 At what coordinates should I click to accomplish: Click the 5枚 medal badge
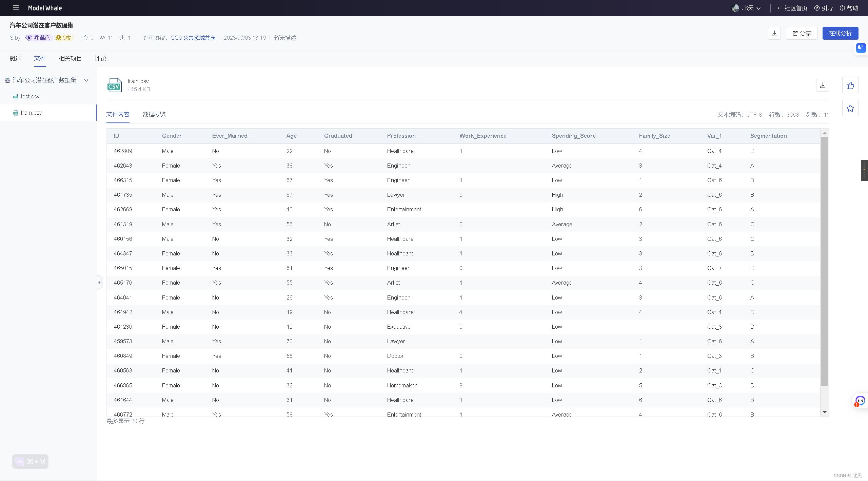point(63,38)
